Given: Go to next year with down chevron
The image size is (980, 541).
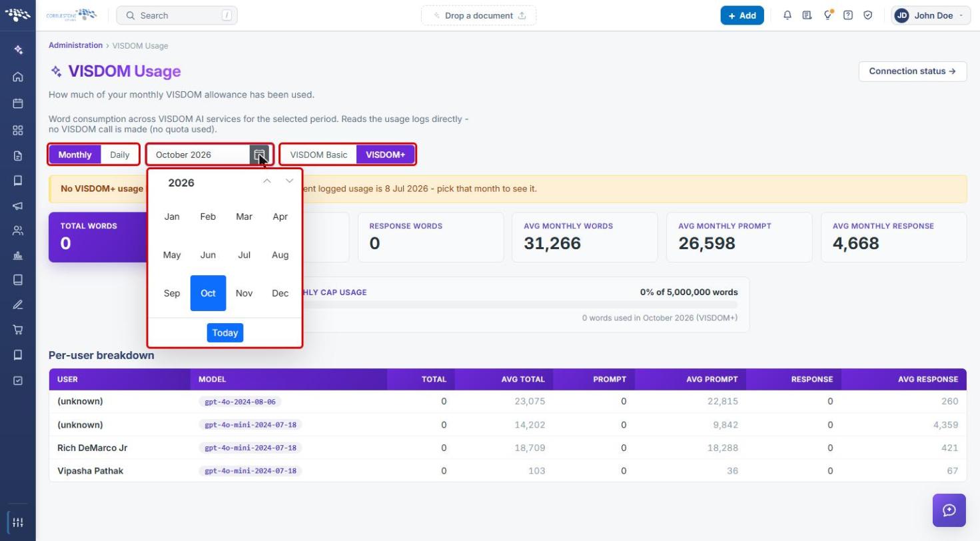Looking at the screenshot, I should tap(289, 181).
